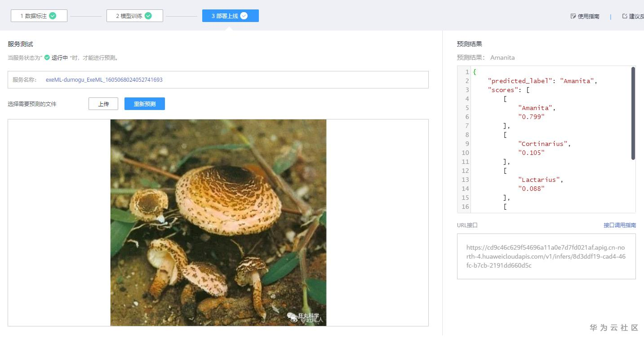The image size is (644, 339).
Task: Select step 3 部署上线
Action: coord(231,16)
